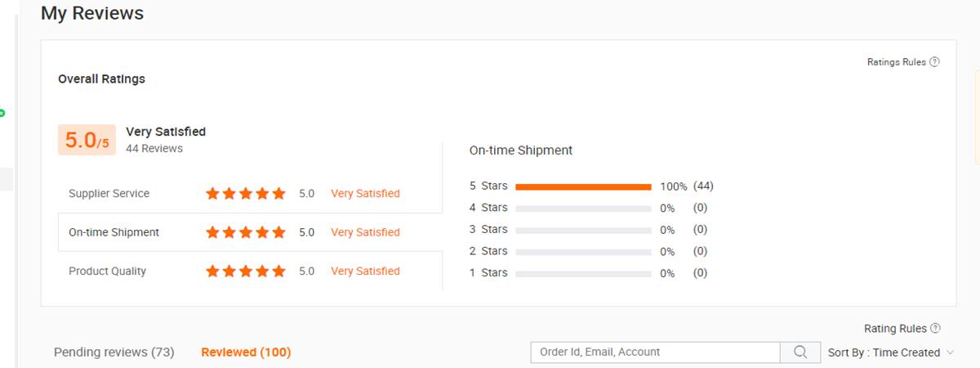Switch to Pending reviews tab
The height and width of the screenshot is (368, 980).
pyautogui.click(x=114, y=352)
